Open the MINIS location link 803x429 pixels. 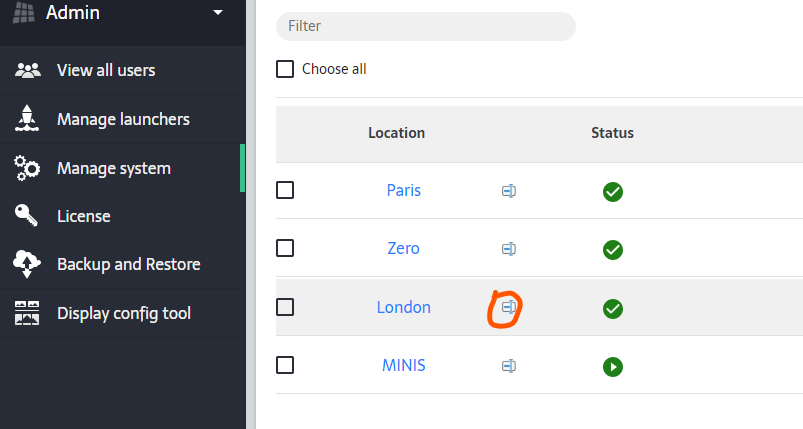pos(403,365)
